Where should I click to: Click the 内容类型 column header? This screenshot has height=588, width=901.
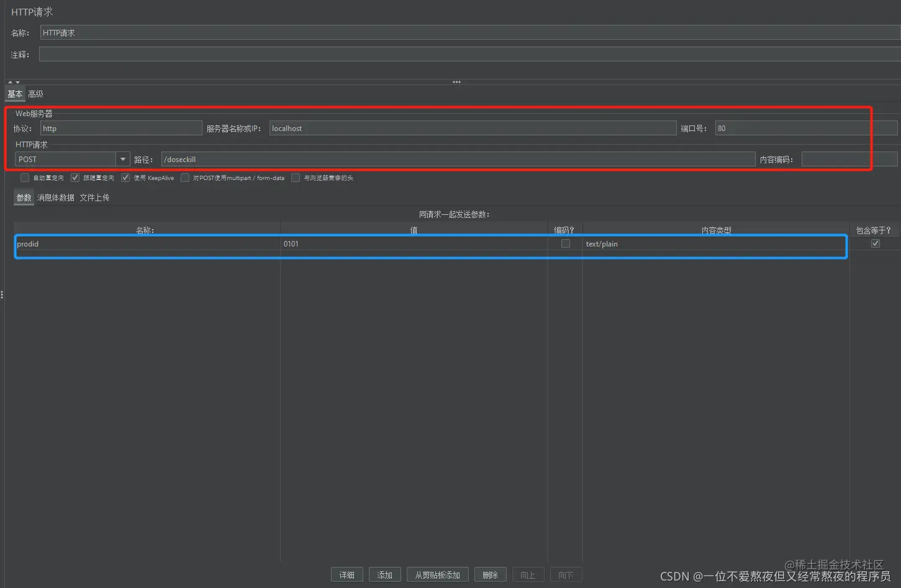pos(716,230)
